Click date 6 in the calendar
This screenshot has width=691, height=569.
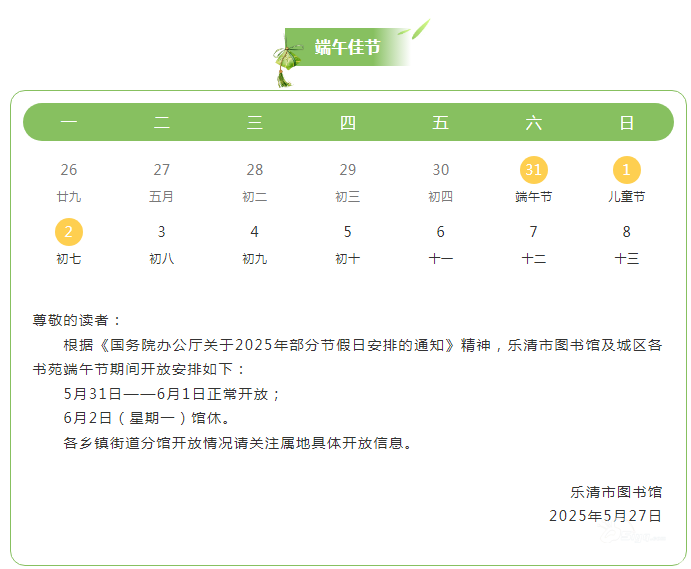(x=441, y=232)
